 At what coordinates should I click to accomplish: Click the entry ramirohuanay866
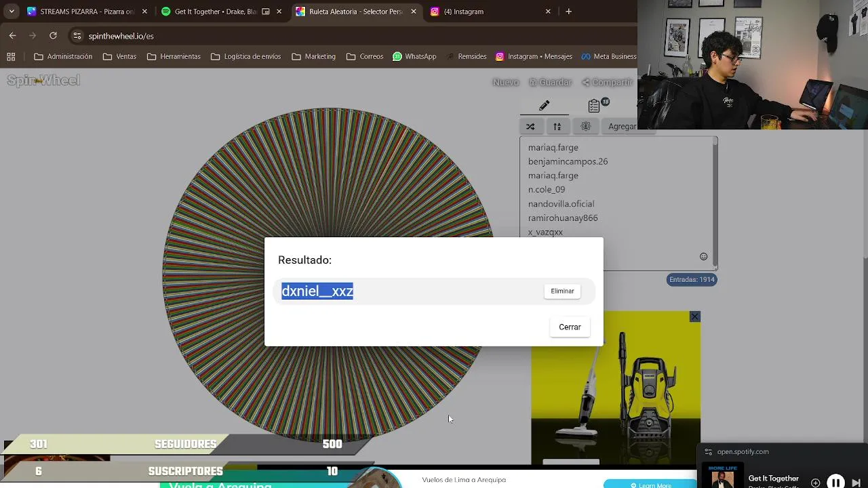click(563, 218)
